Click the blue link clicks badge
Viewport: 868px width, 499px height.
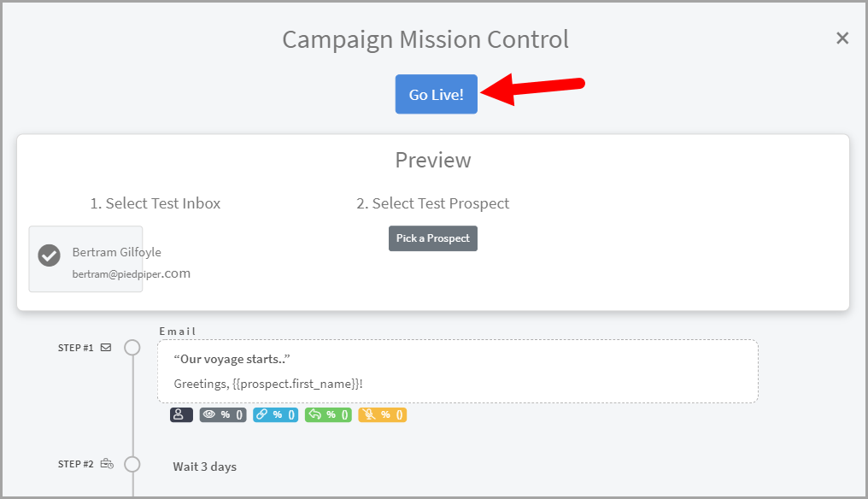click(x=275, y=414)
